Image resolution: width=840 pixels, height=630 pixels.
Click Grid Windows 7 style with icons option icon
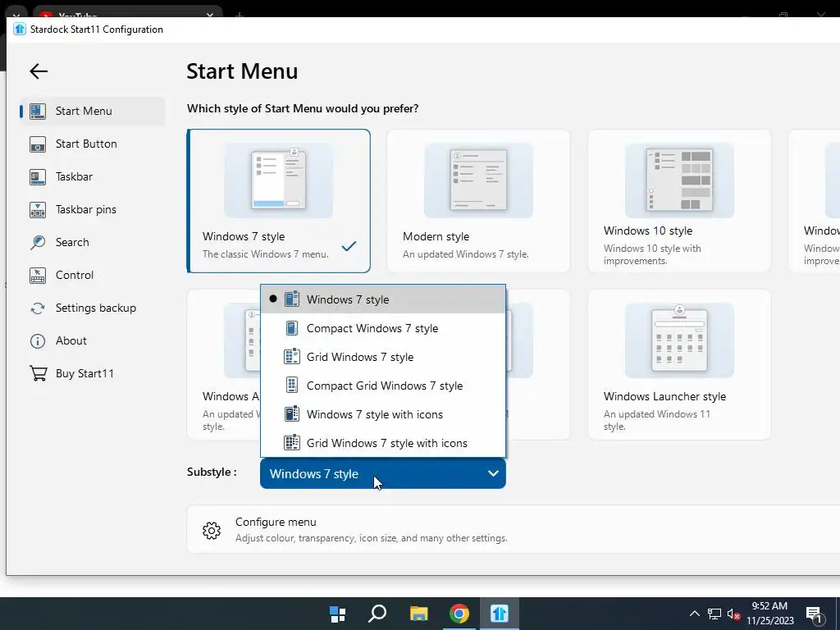[x=291, y=443]
